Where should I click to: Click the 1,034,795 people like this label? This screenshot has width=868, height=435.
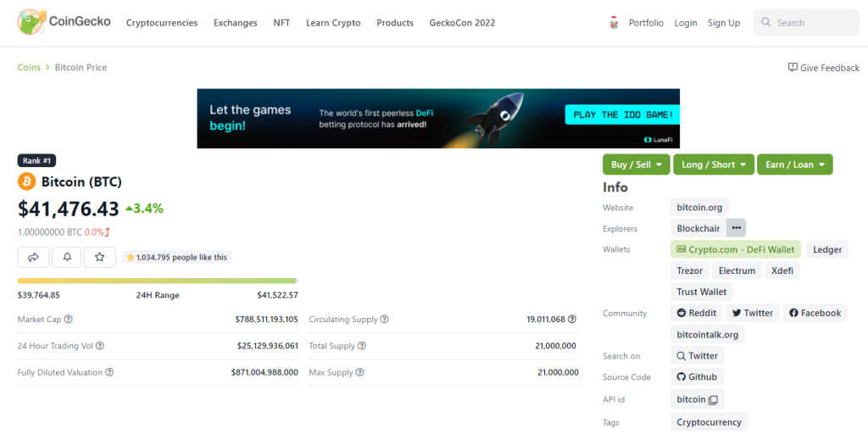(176, 257)
